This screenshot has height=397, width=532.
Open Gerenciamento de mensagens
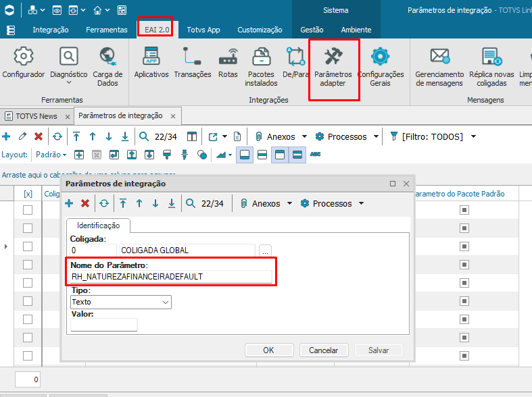click(x=439, y=67)
